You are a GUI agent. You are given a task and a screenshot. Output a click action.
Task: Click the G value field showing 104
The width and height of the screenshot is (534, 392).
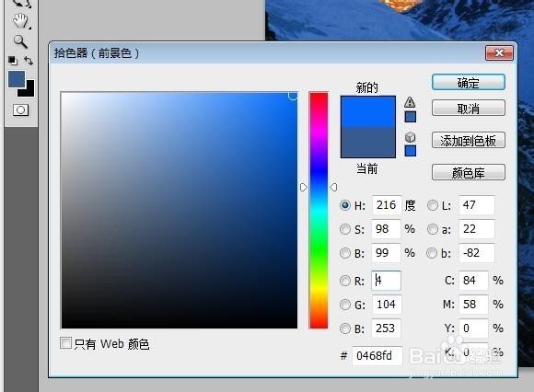pyautogui.click(x=386, y=305)
